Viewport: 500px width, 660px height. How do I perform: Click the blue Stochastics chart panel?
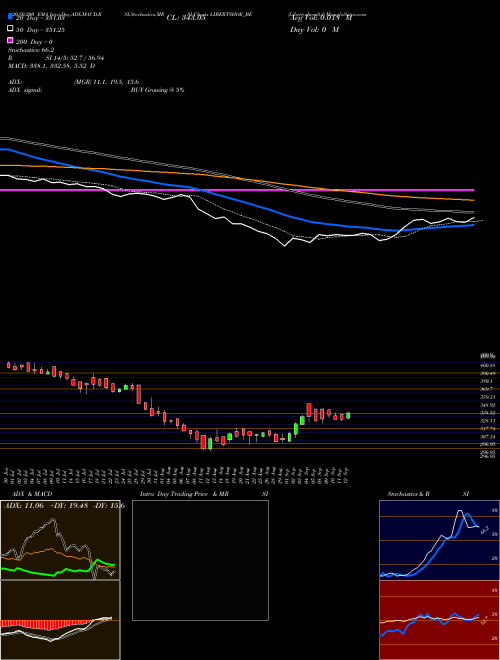[x=439, y=540]
